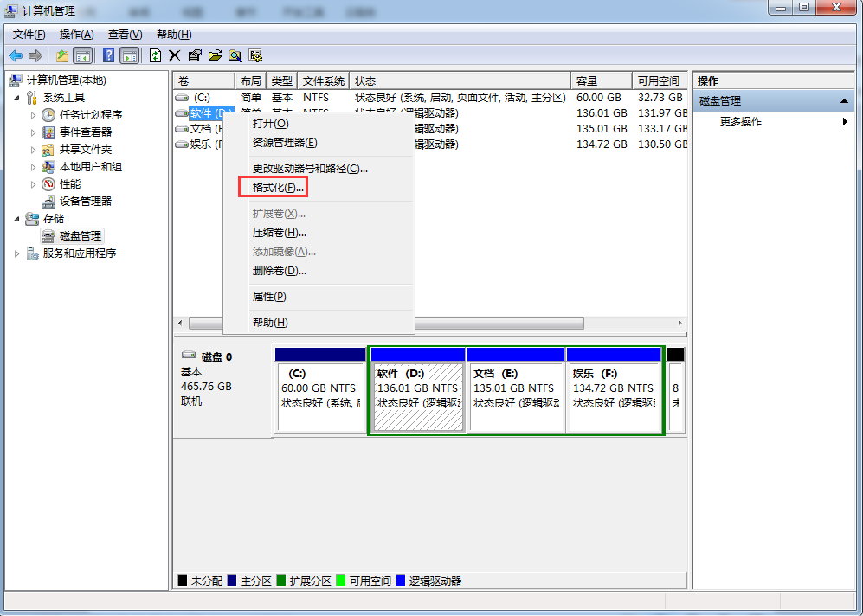The image size is (863, 616).
Task: Collapse the 磁盘管理 actions section arrow
Action: pos(844,101)
